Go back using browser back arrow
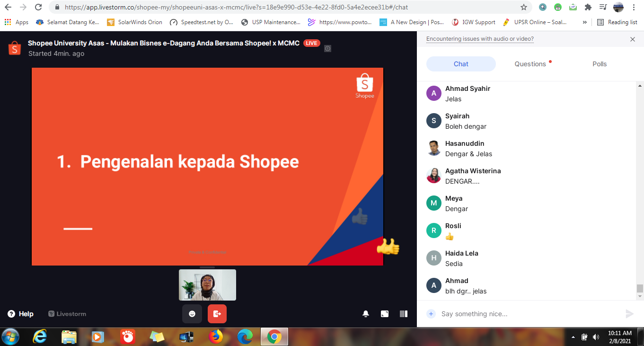Image resolution: width=644 pixels, height=346 pixels. point(8,7)
